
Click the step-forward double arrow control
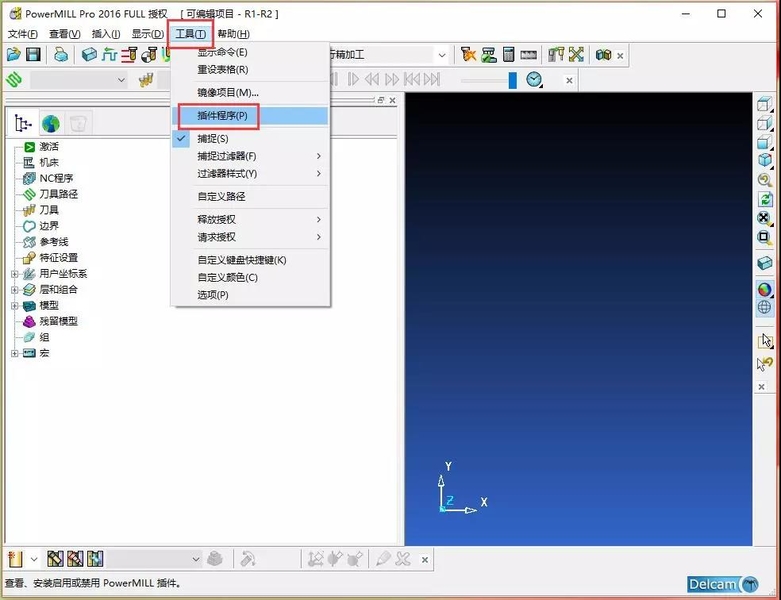[392, 79]
